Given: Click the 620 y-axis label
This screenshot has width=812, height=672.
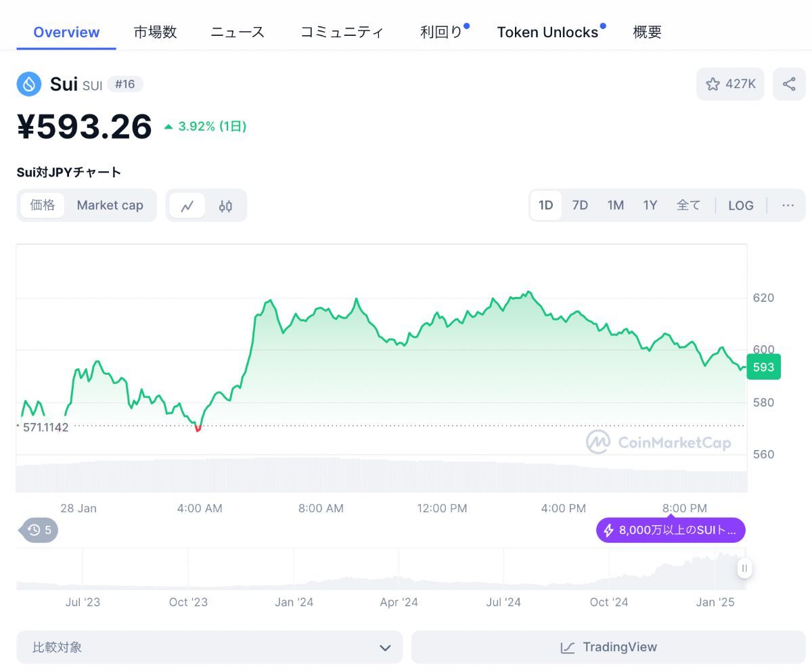Looking at the screenshot, I should coord(763,298).
